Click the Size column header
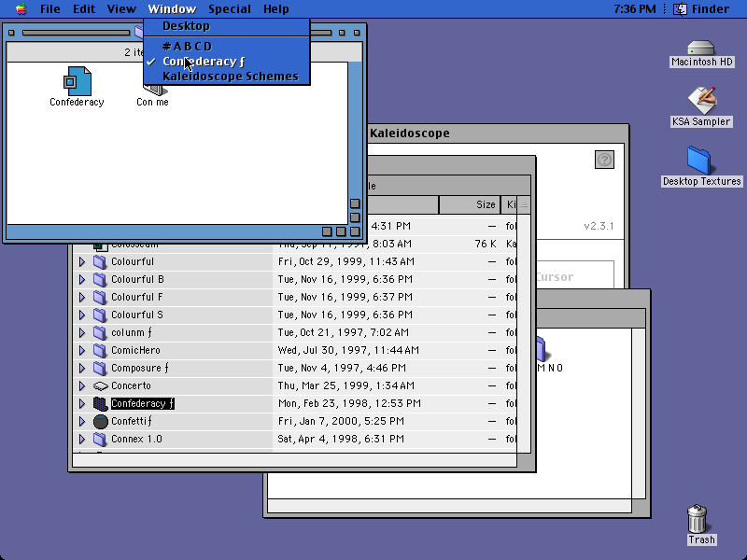Viewport: 747px width, 560px height. (x=470, y=204)
